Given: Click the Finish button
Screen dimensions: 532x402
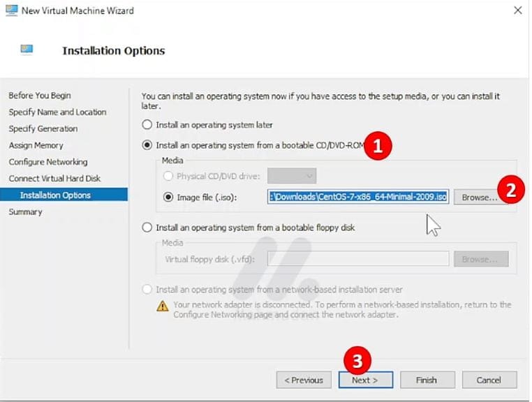Looking at the screenshot, I should (426, 380).
